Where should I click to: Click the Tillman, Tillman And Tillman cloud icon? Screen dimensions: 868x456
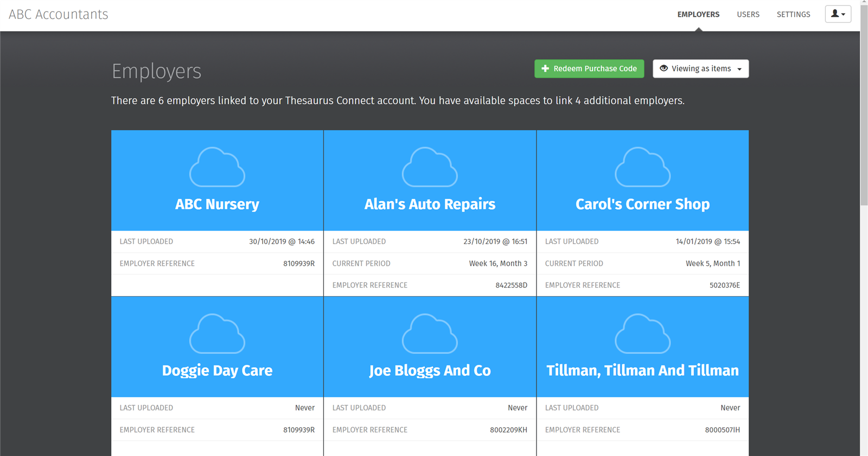click(642, 334)
